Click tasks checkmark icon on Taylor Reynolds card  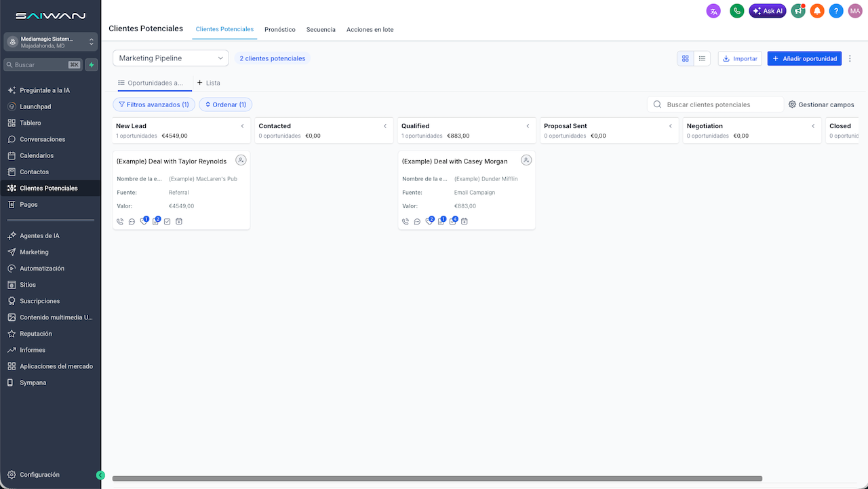coord(167,222)
